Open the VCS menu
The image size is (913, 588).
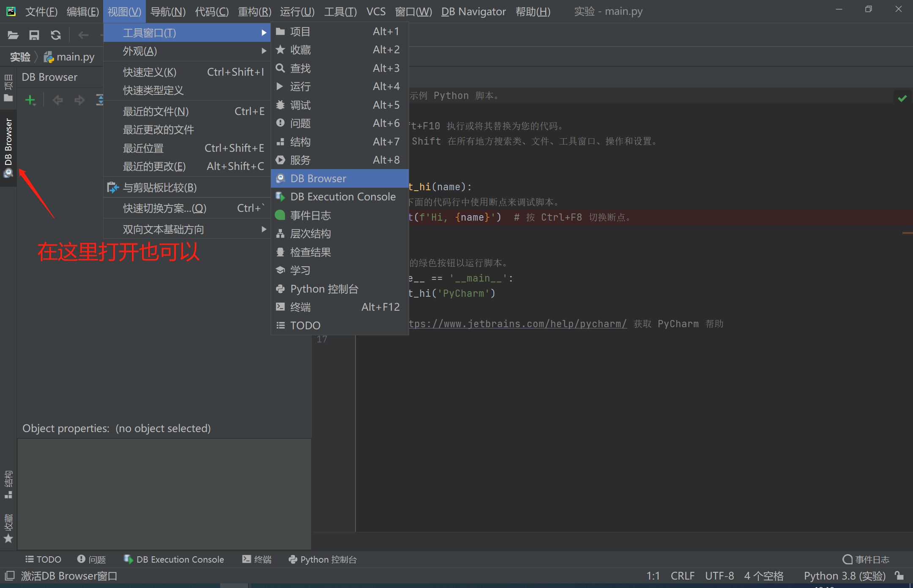[x=376, y=11]
